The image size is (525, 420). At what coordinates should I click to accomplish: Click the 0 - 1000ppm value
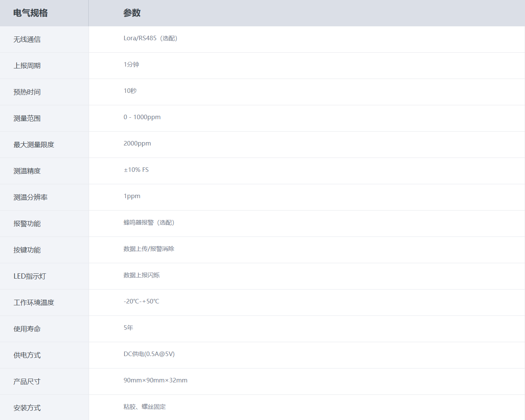142,117
